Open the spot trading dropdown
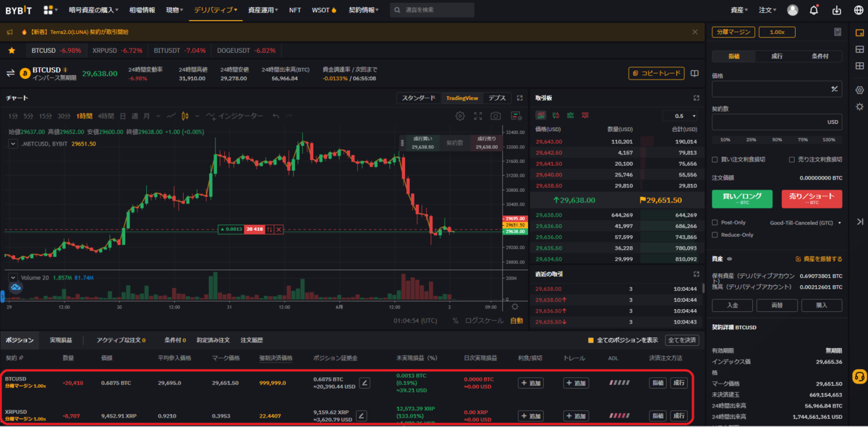 point(175,10)
